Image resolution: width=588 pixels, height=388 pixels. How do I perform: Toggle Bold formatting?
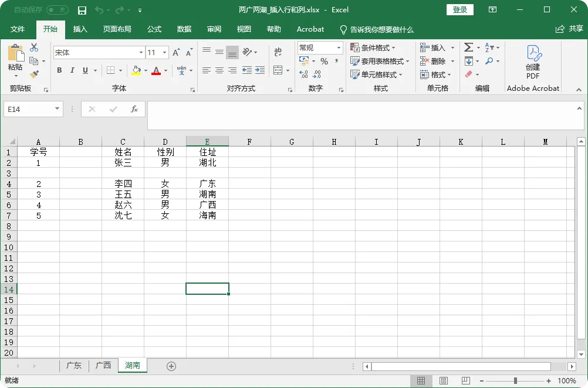coord(59,70)
